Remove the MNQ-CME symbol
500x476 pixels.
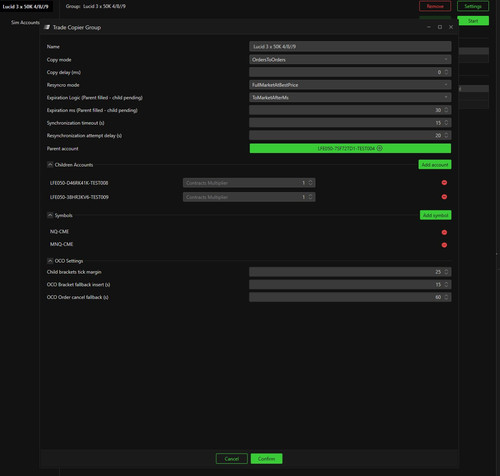(x=444, y=245)
